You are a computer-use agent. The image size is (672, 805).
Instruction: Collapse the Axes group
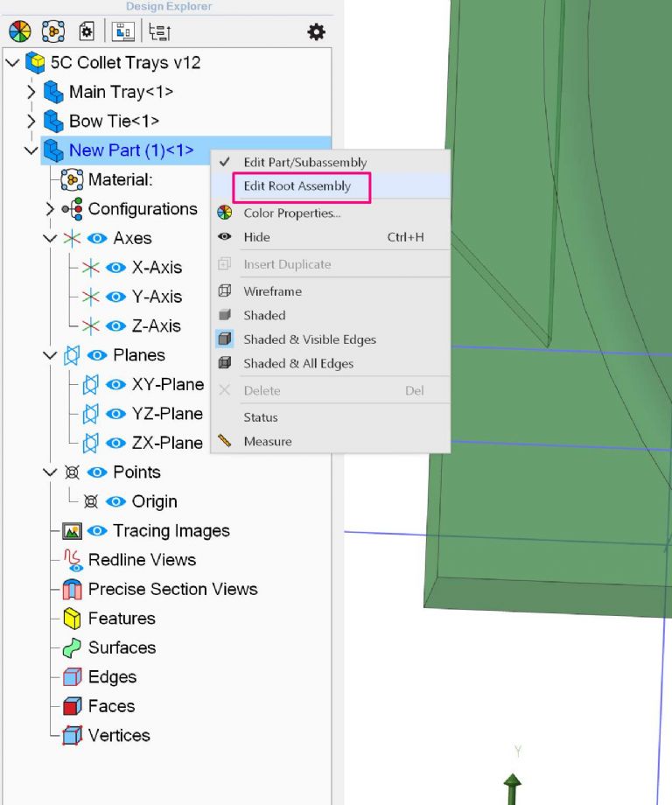[x=50, y=239]
